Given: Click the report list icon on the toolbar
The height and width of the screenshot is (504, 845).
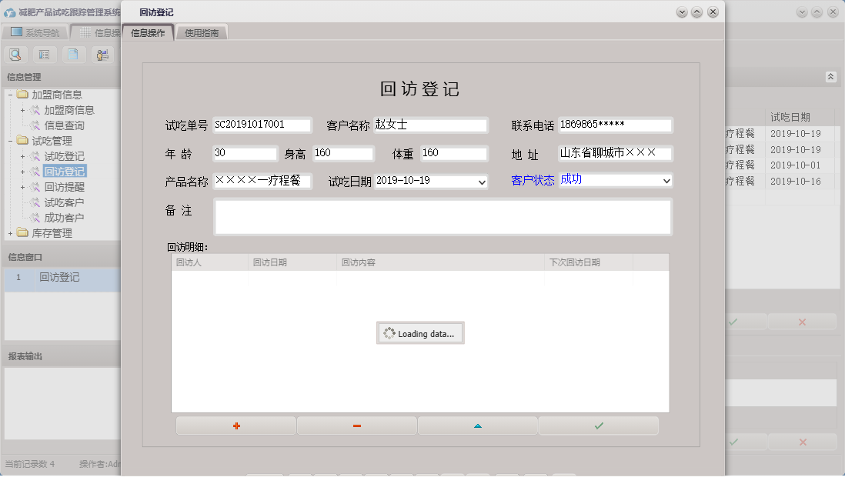Looking at the screenshot, I should click(x=45, y=55).
